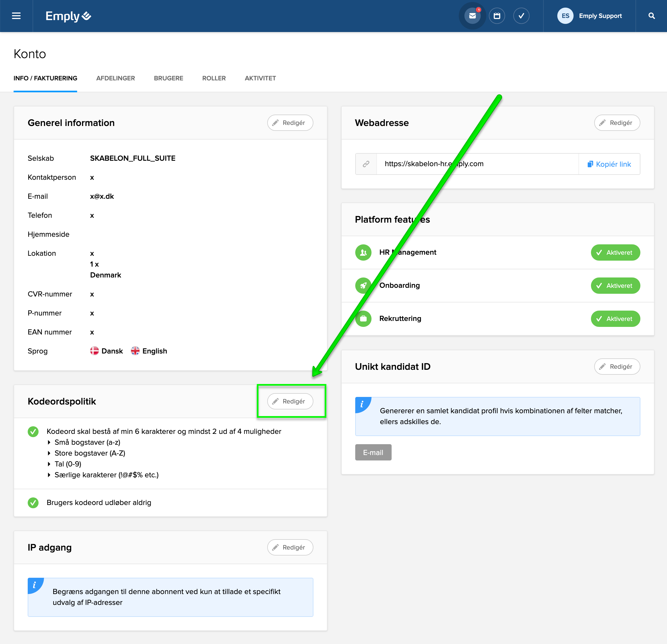667x644 pixels.
Task: Open the Roller tab
Action: tap(214, 78)
